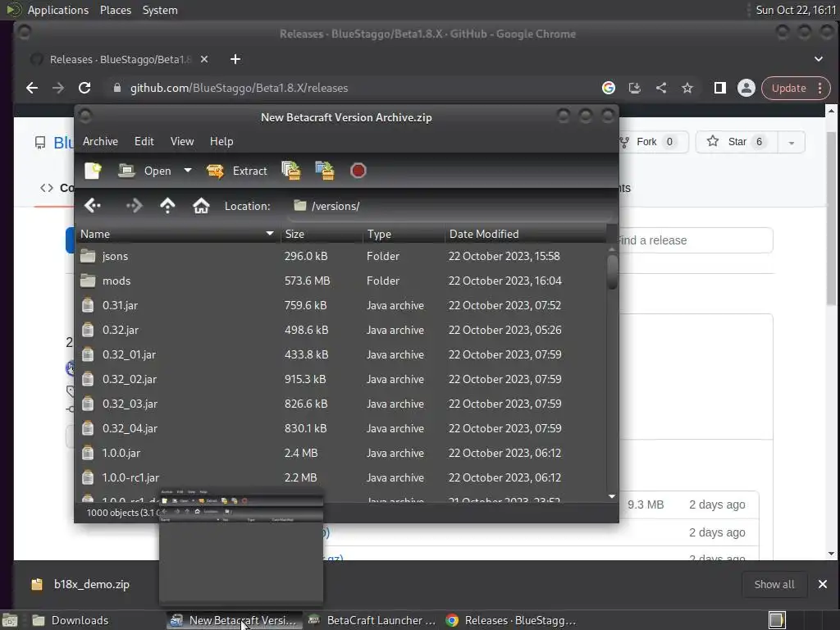840x630 pixels.
Task: Select the 0.32_01.jar file
Action: tap(340, 354)
